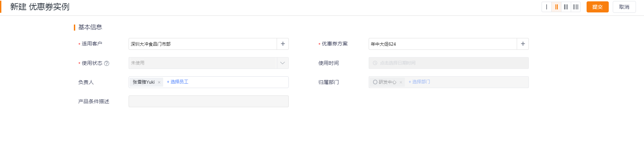The height and width of the screenshot is (162, 644).
Task: Show help tooltip next to 使用状态
Action: [106, 63]
